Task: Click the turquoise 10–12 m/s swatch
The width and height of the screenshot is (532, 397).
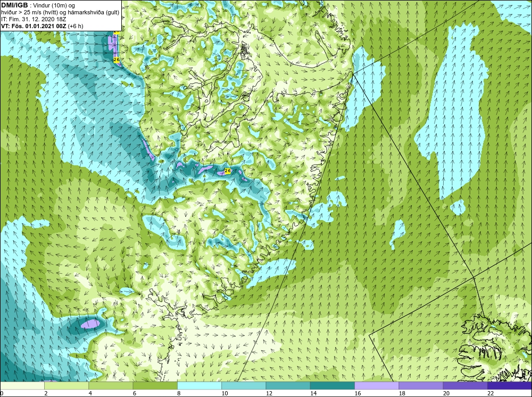Action: coord(244,385)
